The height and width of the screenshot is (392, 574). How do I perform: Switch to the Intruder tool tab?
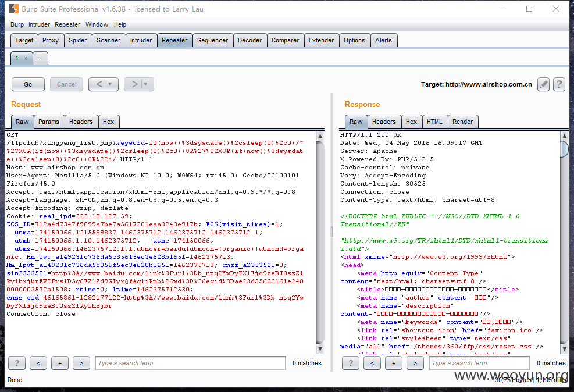tap(141, 40)
